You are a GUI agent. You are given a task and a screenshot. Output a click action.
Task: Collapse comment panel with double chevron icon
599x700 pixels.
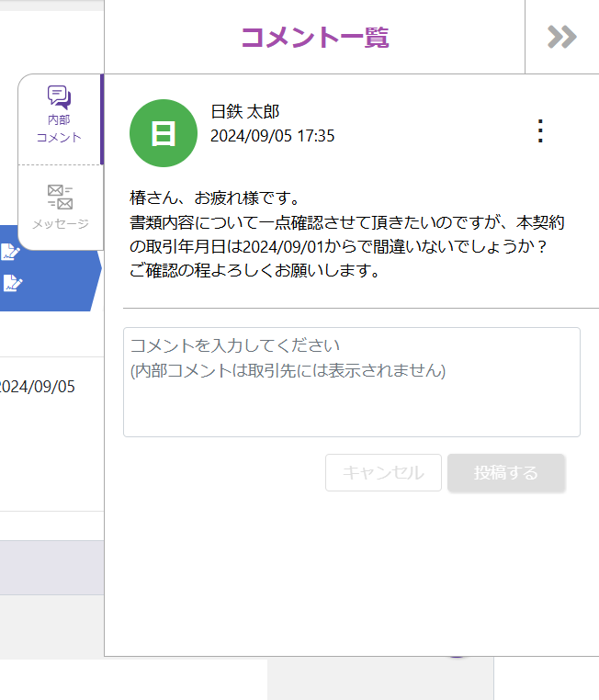point(562,37)
